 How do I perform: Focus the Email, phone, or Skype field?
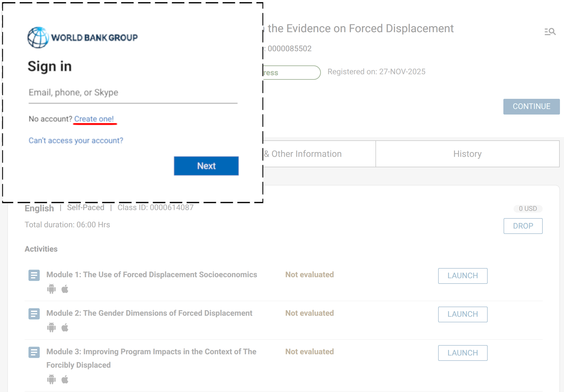point(133,93)
